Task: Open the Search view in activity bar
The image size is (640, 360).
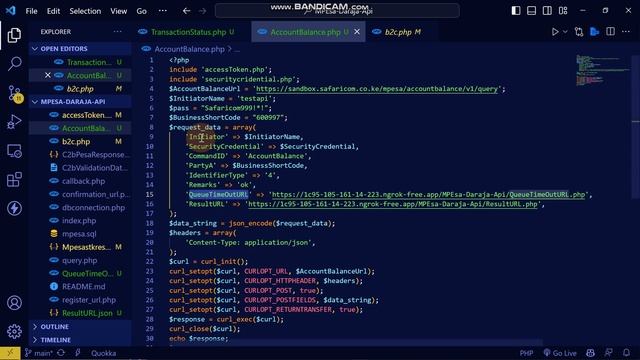Action: point(14,64)
